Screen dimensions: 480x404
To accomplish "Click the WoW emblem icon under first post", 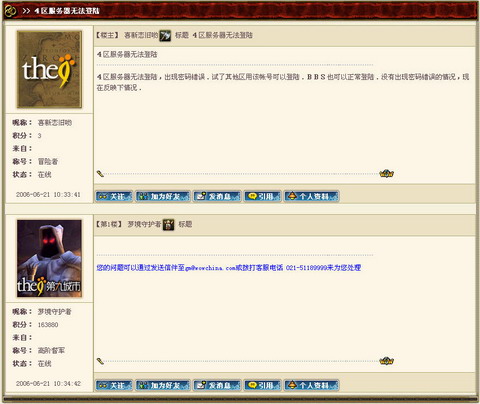I will pyautogui.click(x=387, y=173).
